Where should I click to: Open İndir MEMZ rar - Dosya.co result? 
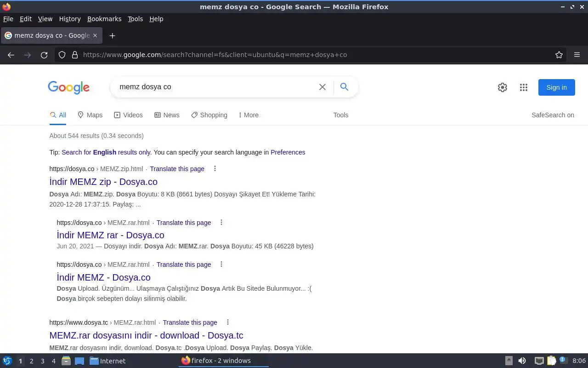[110, 235]
